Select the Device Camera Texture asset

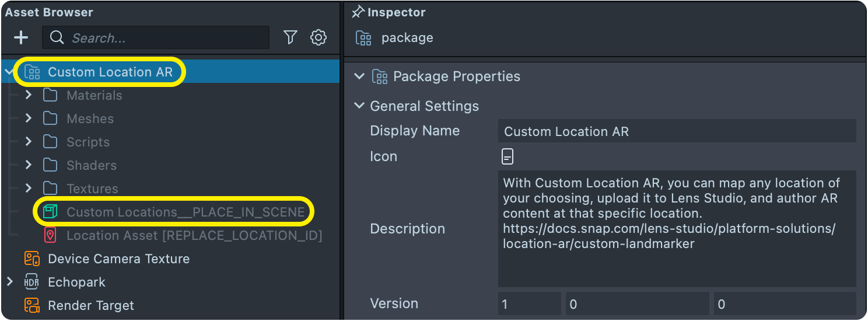118,259
